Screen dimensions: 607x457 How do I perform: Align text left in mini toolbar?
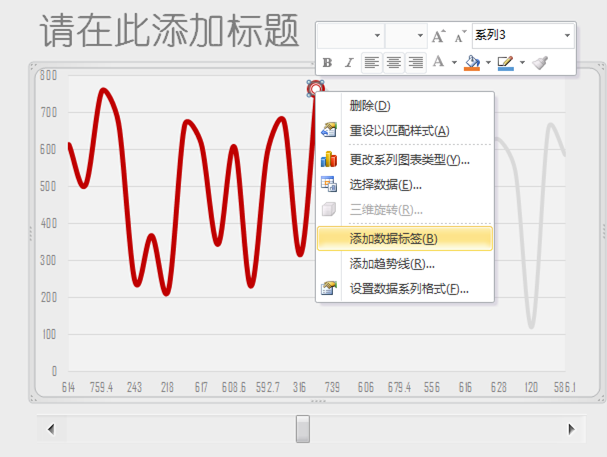pyautogui.click(x=372, y=62)
